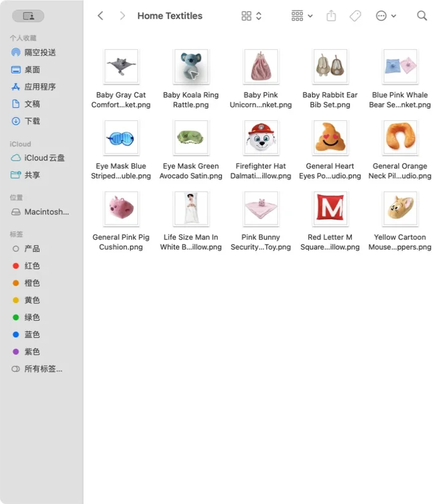439x504 pixels.
Task: Select Blue Pink Whale Bear thumbnail
Action: [400, 66]
